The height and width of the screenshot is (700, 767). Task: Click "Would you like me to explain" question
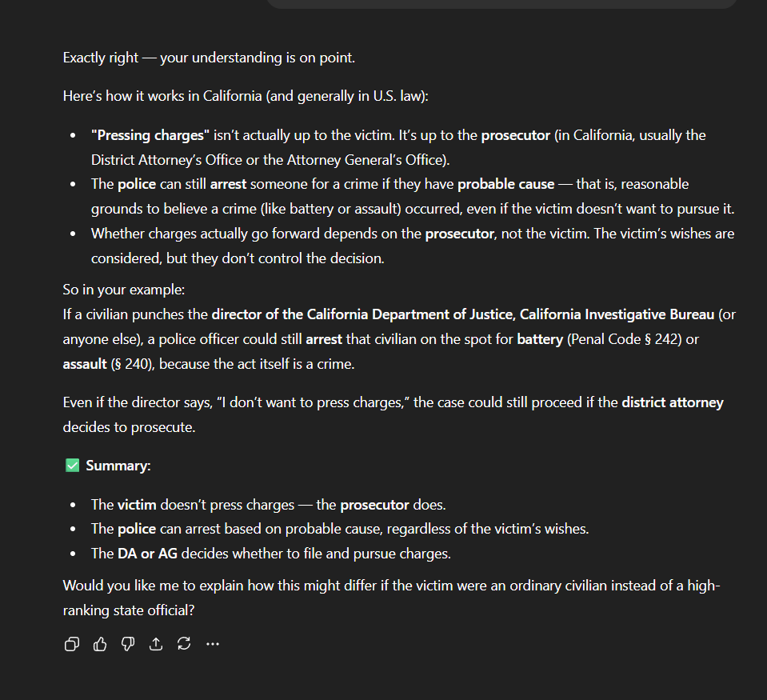pyautogui.click(x=392, y=586)
